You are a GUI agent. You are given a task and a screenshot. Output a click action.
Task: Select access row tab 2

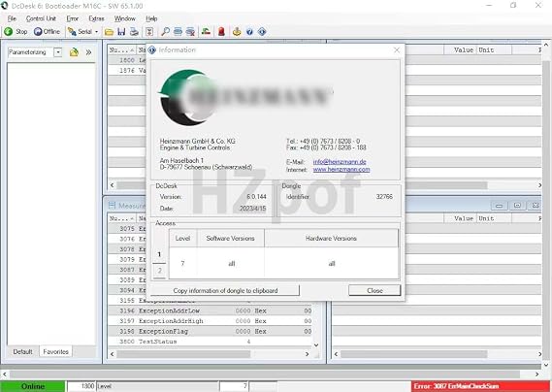159,271
